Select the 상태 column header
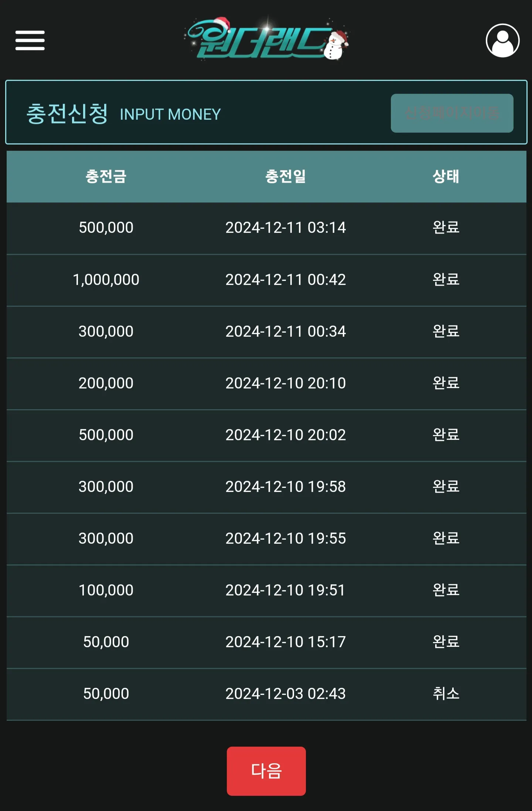Screen dimensions: 532x811 (x=446, y=176)
